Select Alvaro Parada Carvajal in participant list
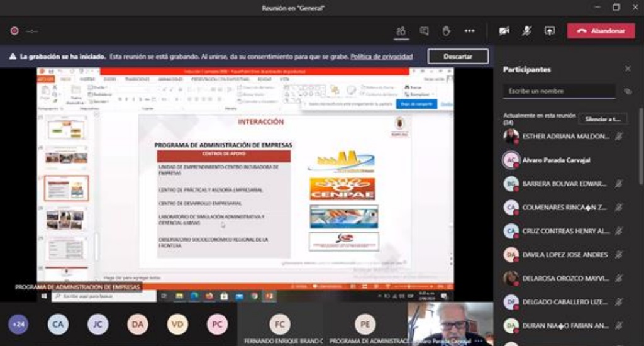 coord(556,160)
